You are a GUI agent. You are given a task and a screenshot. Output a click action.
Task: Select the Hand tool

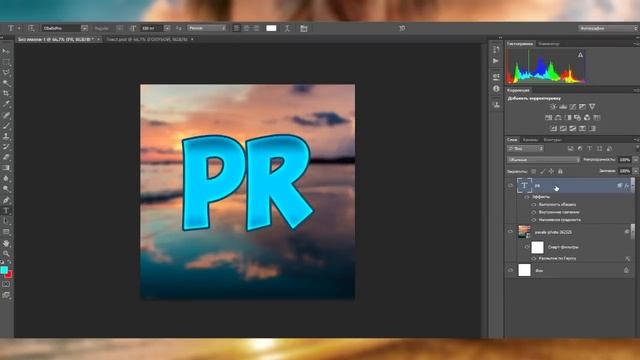click(6, 243)
